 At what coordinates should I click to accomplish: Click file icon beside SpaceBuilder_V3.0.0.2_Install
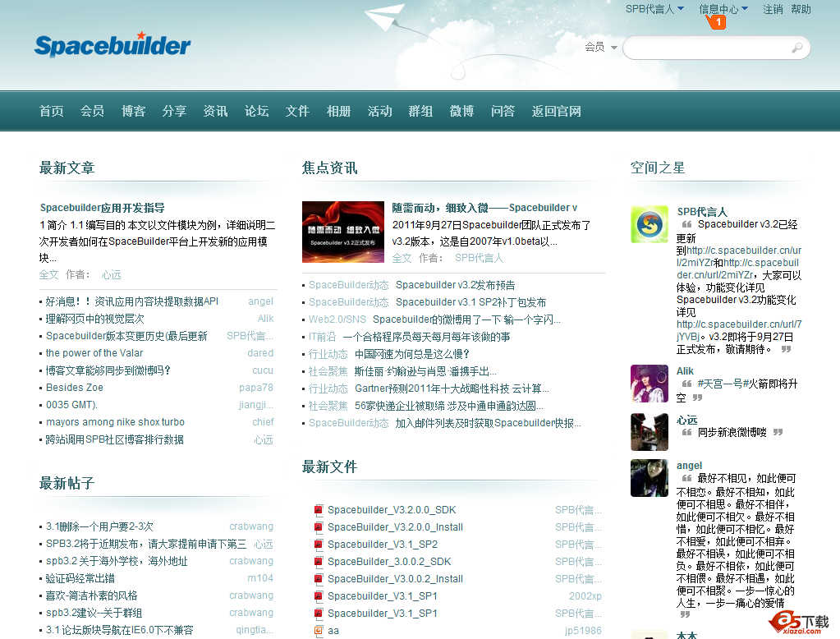319,579
